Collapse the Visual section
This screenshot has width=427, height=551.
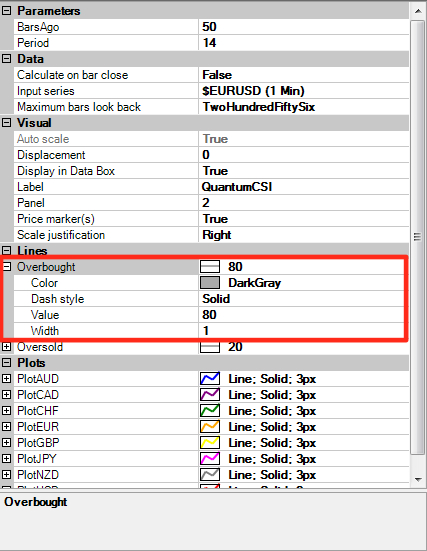tap(6, 123)
